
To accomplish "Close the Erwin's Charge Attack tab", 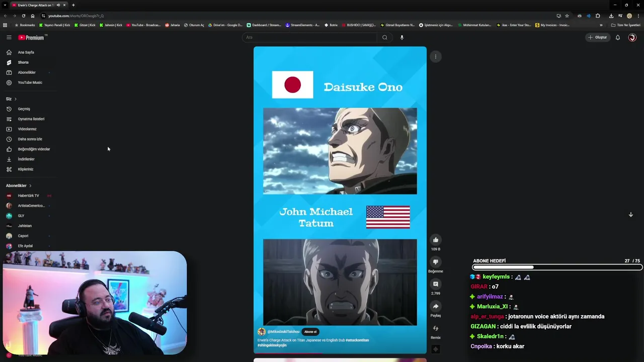I will [64, 5].
